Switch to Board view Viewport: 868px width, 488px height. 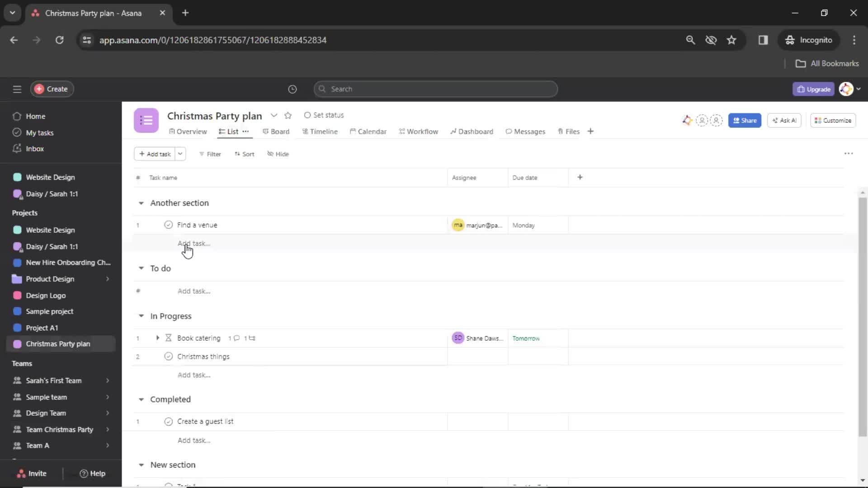pos(279,131)
